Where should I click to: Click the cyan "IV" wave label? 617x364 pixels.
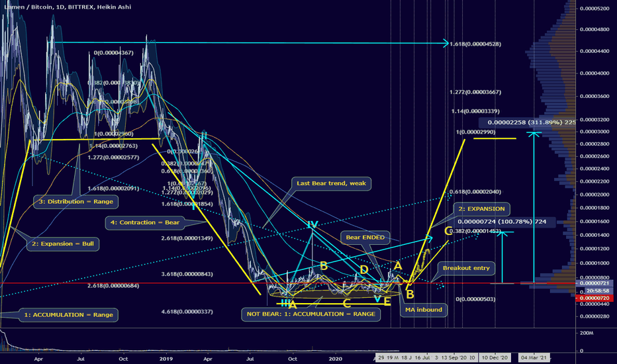click(x=312, y=225)
